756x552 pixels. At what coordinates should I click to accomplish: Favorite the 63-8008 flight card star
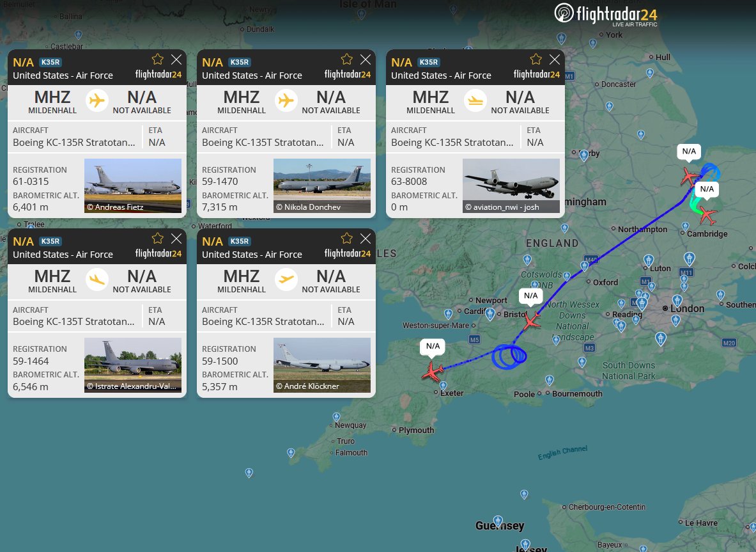click(536, 59)
